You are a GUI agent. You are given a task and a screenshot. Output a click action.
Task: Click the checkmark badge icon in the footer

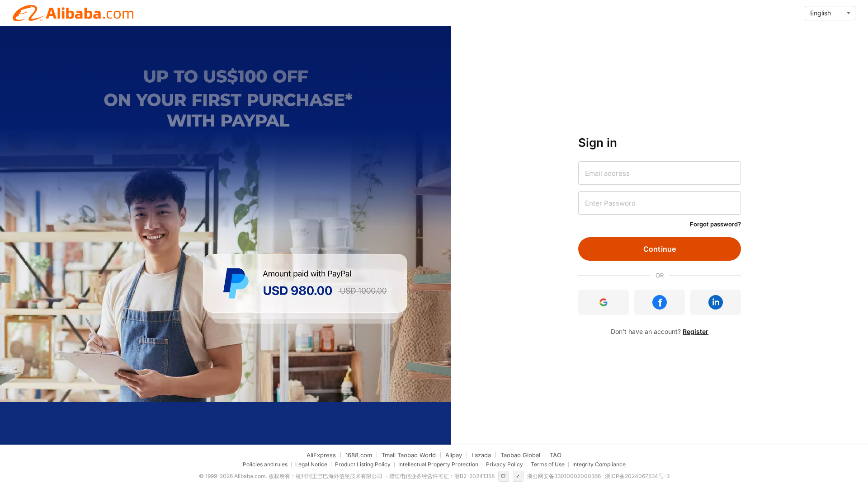(x=518, y=476)
